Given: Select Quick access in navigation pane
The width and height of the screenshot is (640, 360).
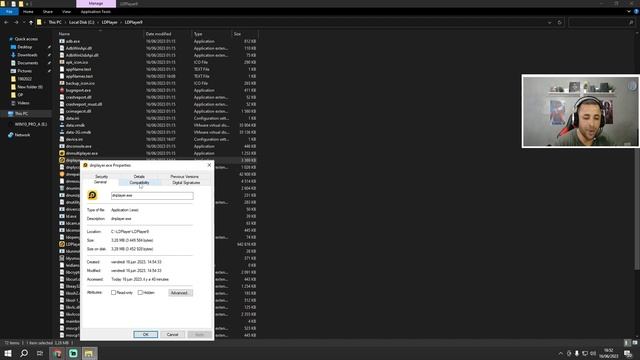Looking at the screenshot, I should [26, 39].
